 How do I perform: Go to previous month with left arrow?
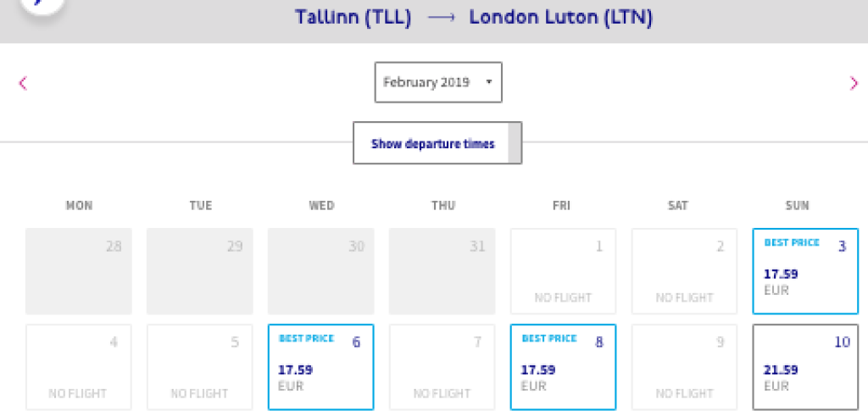click(x=23, y=83)
